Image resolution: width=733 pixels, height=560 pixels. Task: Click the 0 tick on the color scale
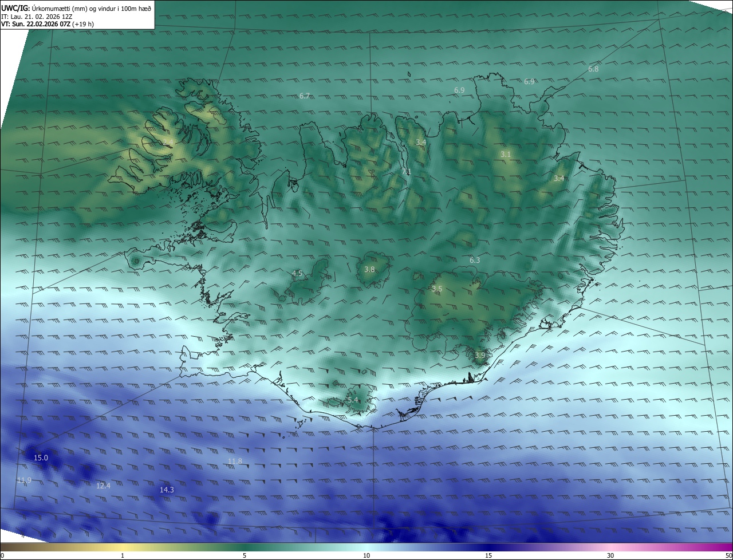[2, 556]
